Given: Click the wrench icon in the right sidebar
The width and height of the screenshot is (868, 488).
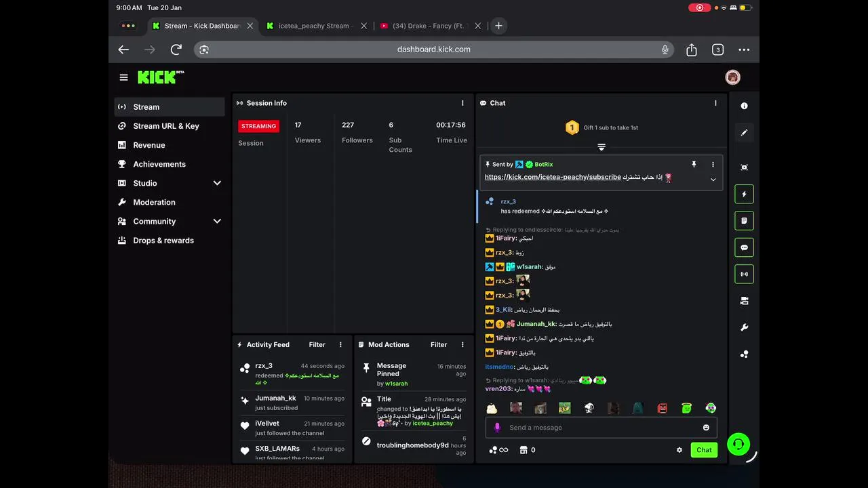Looking at the screenshot, I should tap(744, 327).
